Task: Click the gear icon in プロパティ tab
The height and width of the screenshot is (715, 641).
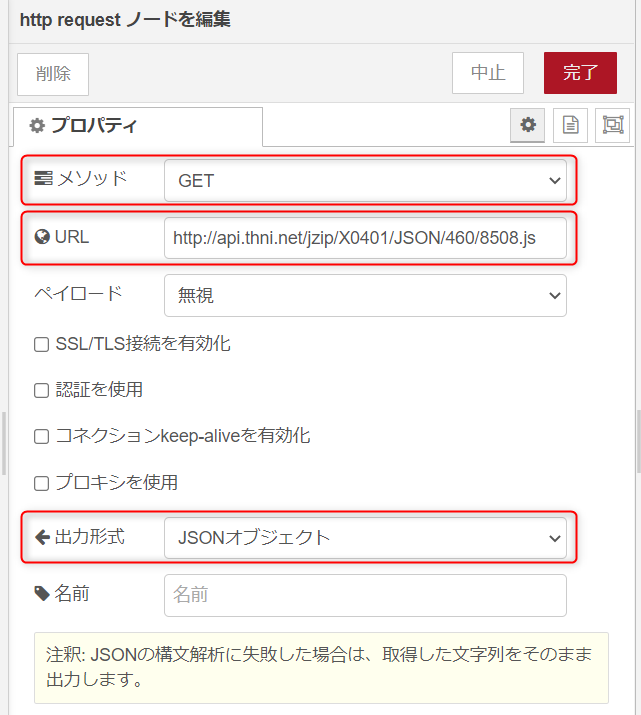Action: [x=37, y=125]
